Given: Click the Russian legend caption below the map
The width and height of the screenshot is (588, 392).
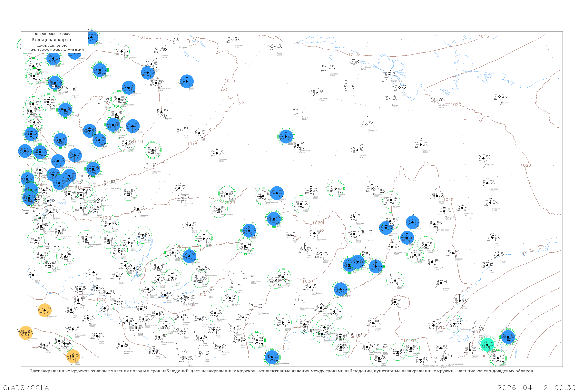Looking at the screenshot, I should tap(281, 371).
